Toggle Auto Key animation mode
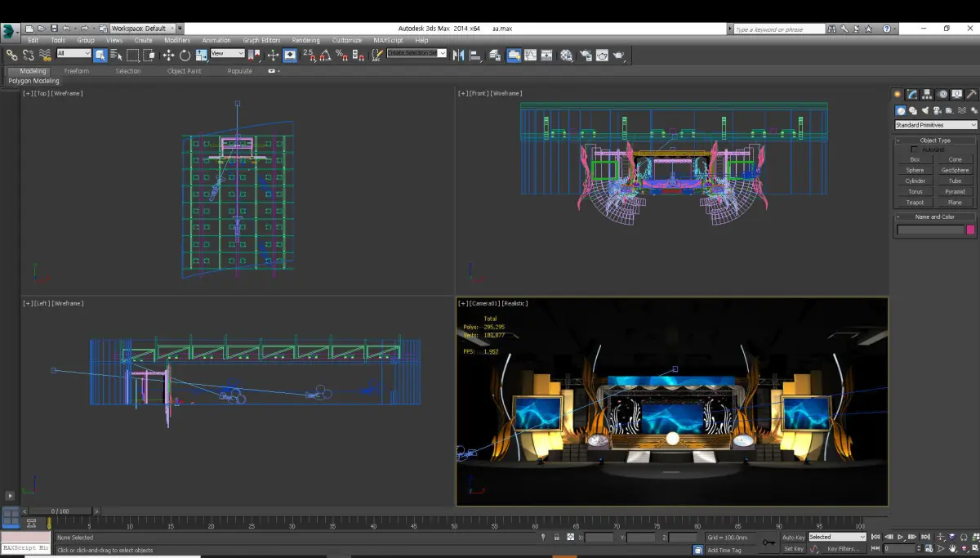 (793, 538)
